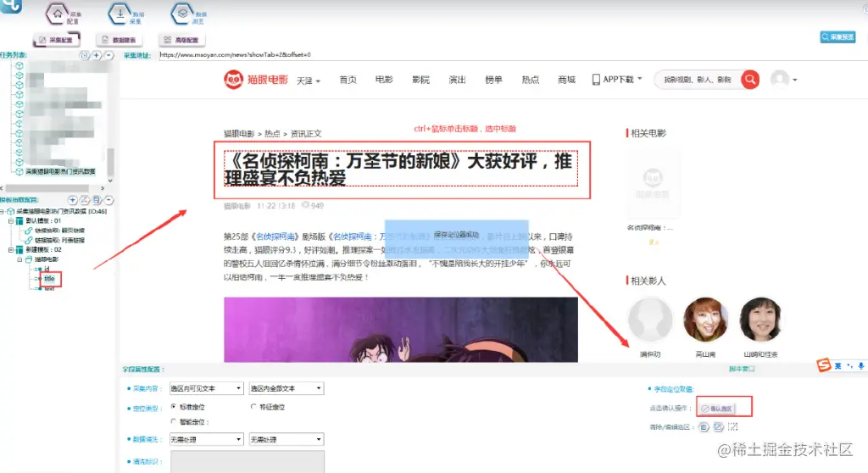
Task: Click the dashed-box selection icon
Action: pyautogui.click(x=733, y=427)
